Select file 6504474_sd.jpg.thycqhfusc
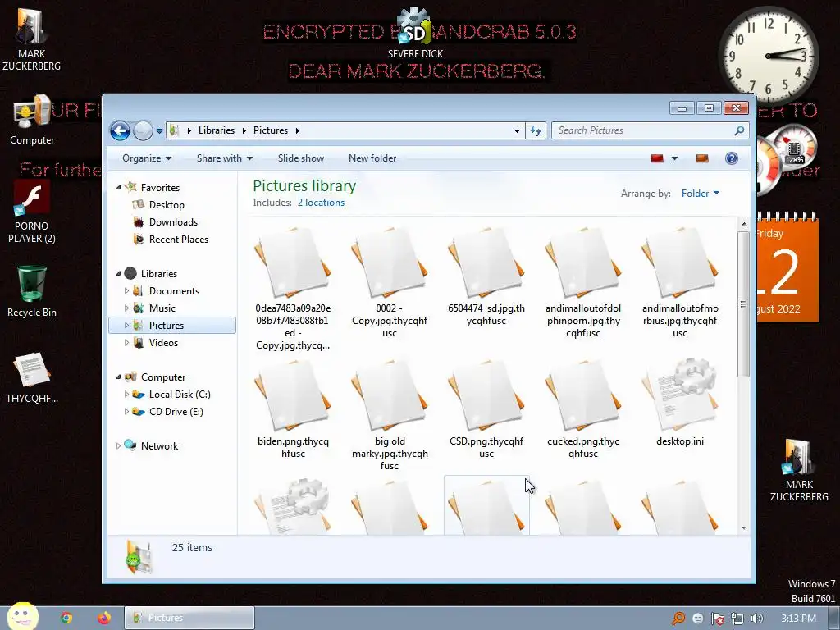Screen dimensions: 840x630 tap(486, 277)
